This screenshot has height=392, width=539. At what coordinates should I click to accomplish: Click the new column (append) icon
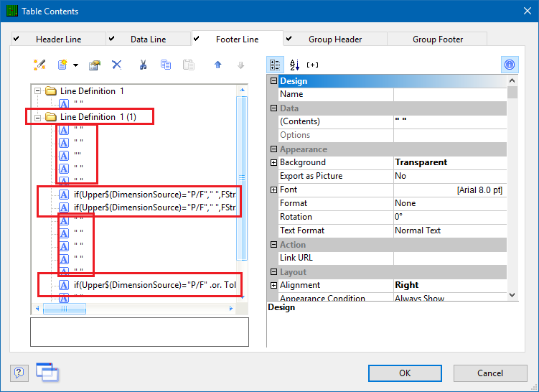click(62, 65)
